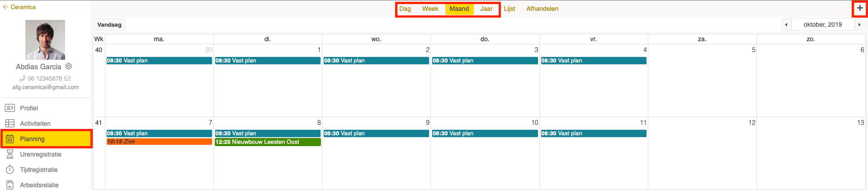This screenshot has height=190, width=868.
Task: Select the Activiteiten table icon
Action: click(10, 123)
